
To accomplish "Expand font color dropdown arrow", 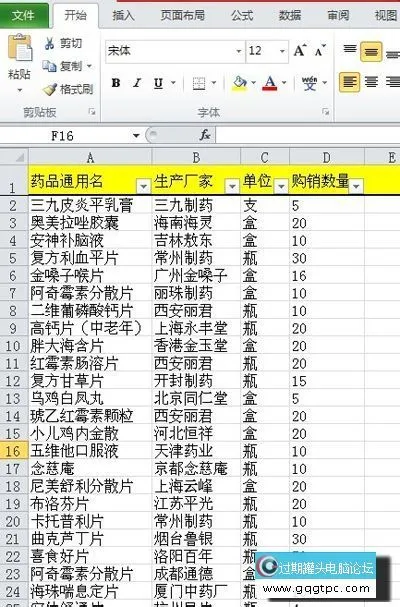I will (284, 83).
